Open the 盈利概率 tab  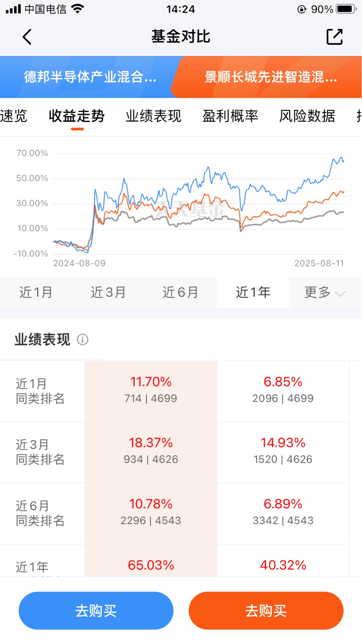tap(230, 116)
